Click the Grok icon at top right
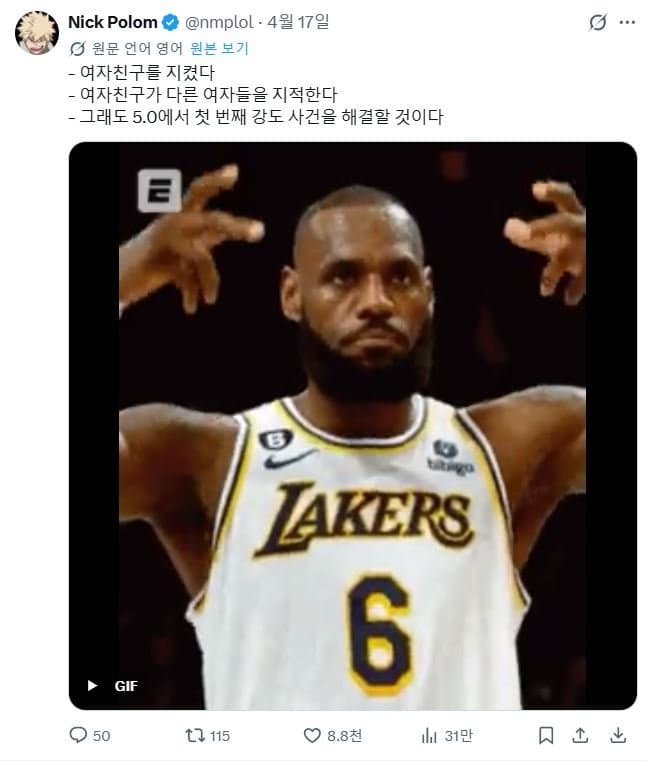The image size is (647, 763). (x=598, y=22)
